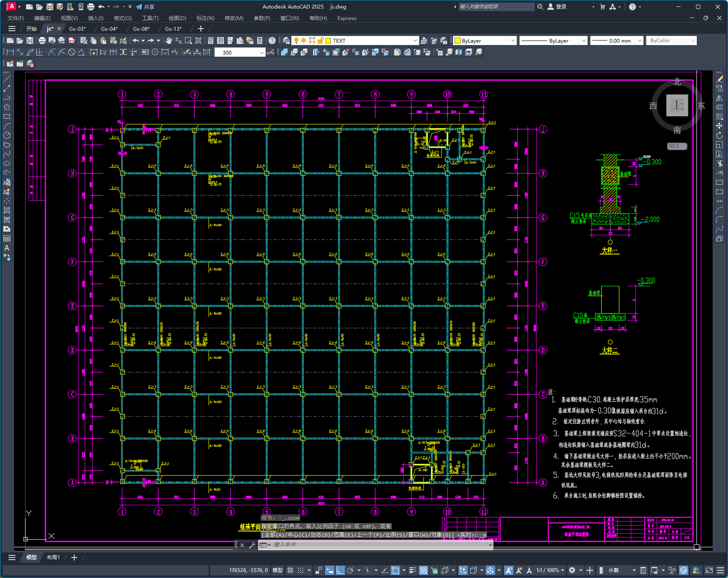This screenshot has height=578, width=728.
Task: Click the Plot (print) icon
Action: [x=42, y=41]
